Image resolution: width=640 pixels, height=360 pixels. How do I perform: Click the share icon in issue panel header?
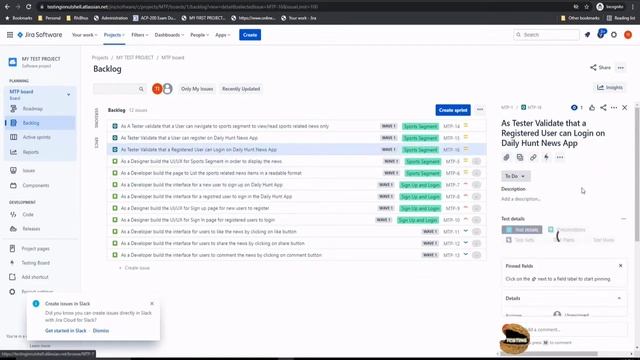603,108
